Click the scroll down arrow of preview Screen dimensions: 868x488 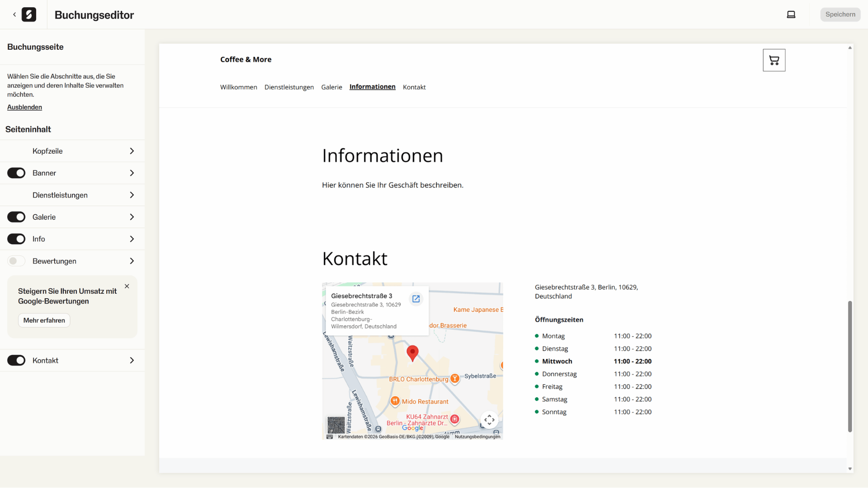pyautogui.click(x=850, y=469)
